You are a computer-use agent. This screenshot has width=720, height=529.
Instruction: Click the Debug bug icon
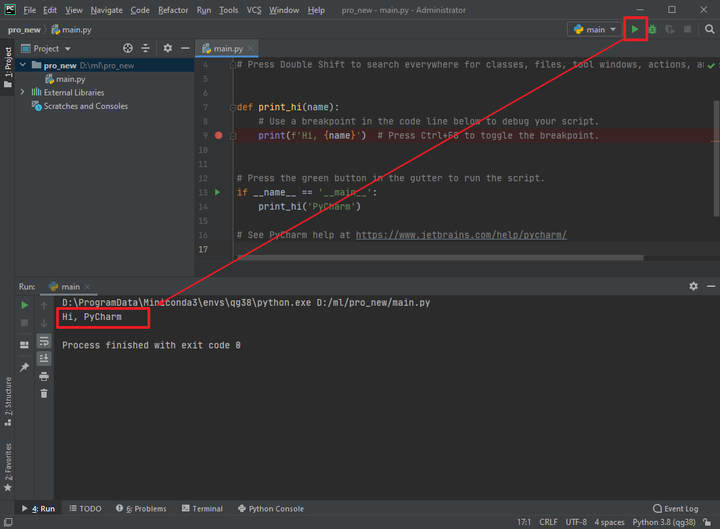click(652, 30)
